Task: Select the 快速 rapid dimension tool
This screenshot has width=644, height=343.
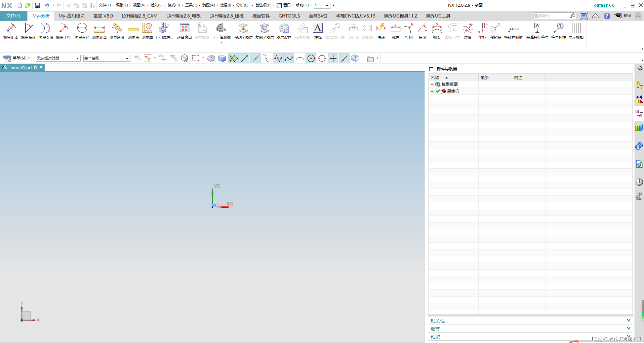Action: pos(381,31)
